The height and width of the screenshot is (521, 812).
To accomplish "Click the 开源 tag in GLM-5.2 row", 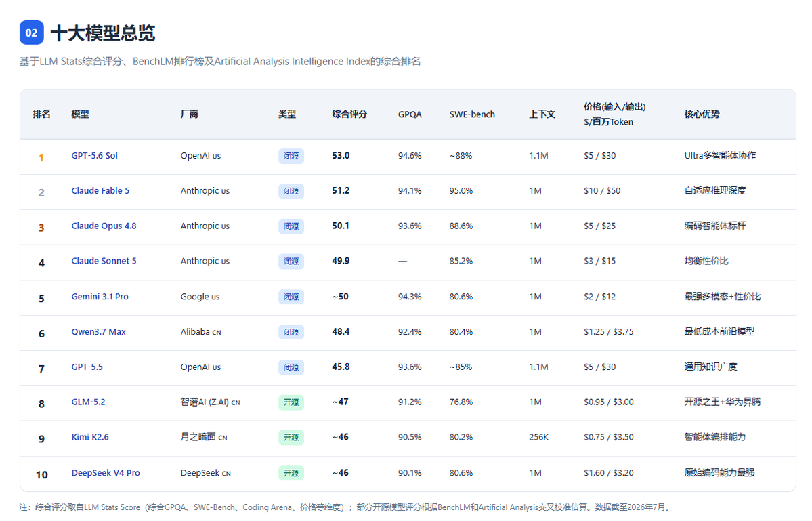I will click(x=291, y=402).
